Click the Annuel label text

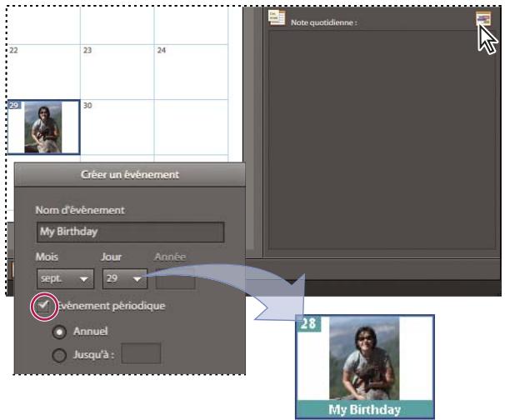point(91,331)
